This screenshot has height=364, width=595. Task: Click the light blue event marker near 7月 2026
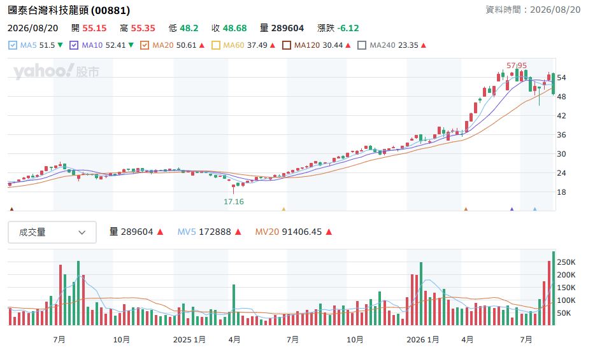click(x=535, y=209)
